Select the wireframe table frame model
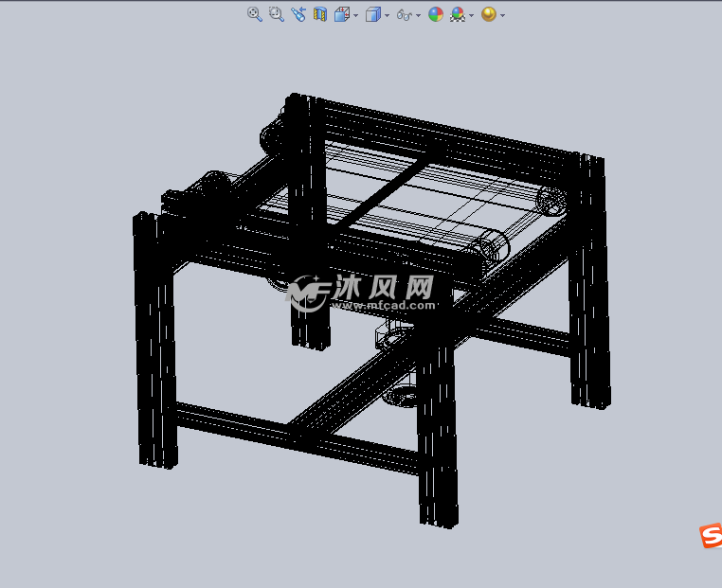722x588 pixels. 371,310
